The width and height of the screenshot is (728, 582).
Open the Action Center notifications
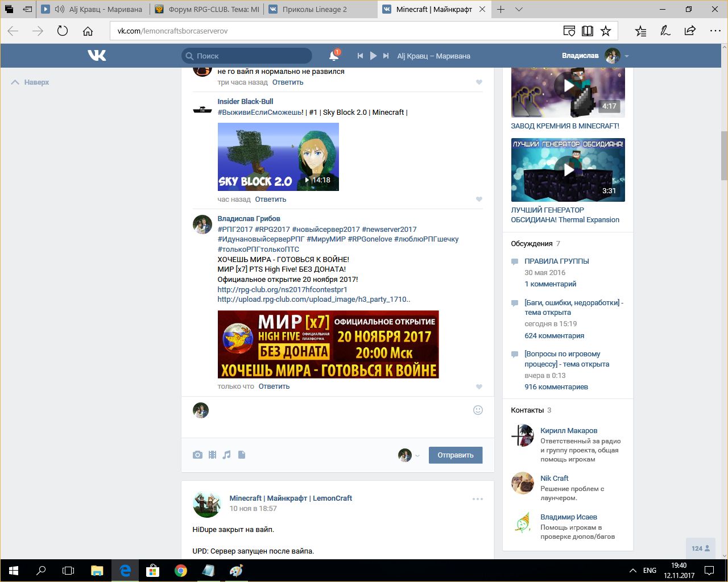pyautogui.click(x=710, y=570)
